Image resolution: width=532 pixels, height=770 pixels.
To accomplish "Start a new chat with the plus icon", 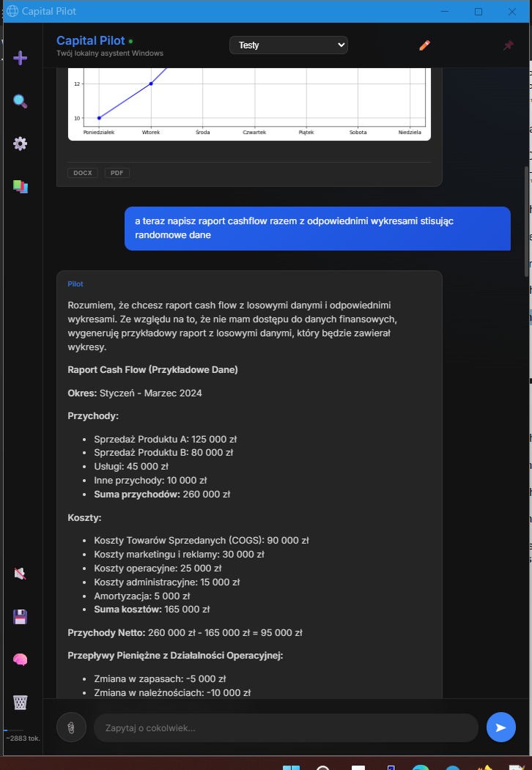I will click(x=21, y=57).
